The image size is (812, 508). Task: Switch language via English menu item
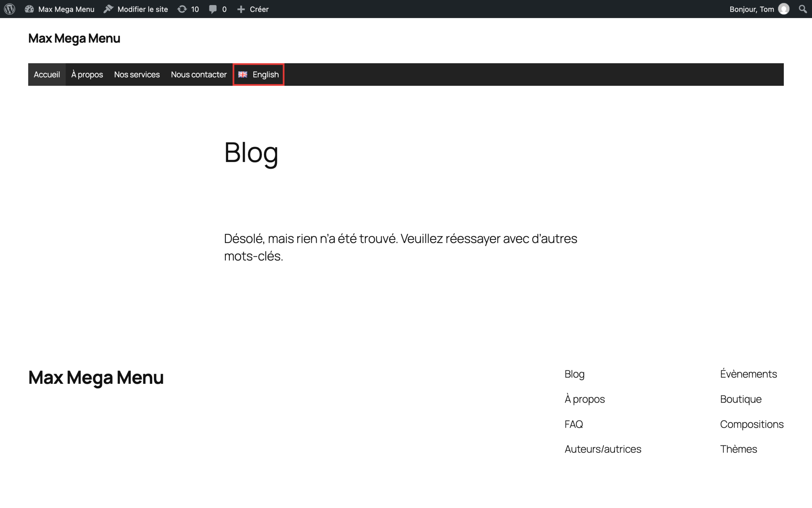click(x=259, y=75)
